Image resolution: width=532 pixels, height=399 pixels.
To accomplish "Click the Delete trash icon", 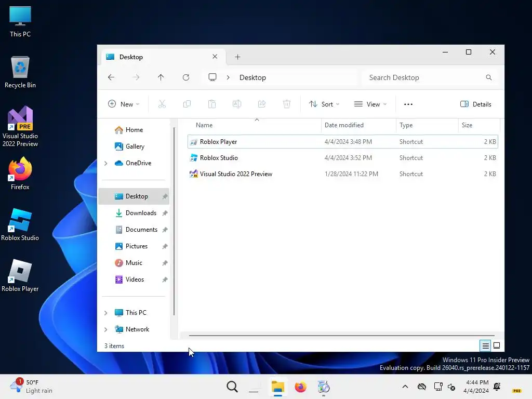I will 287,104.
